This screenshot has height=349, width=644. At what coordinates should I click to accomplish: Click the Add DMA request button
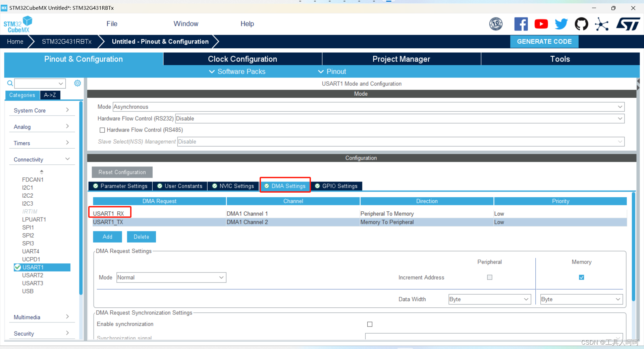107,237
